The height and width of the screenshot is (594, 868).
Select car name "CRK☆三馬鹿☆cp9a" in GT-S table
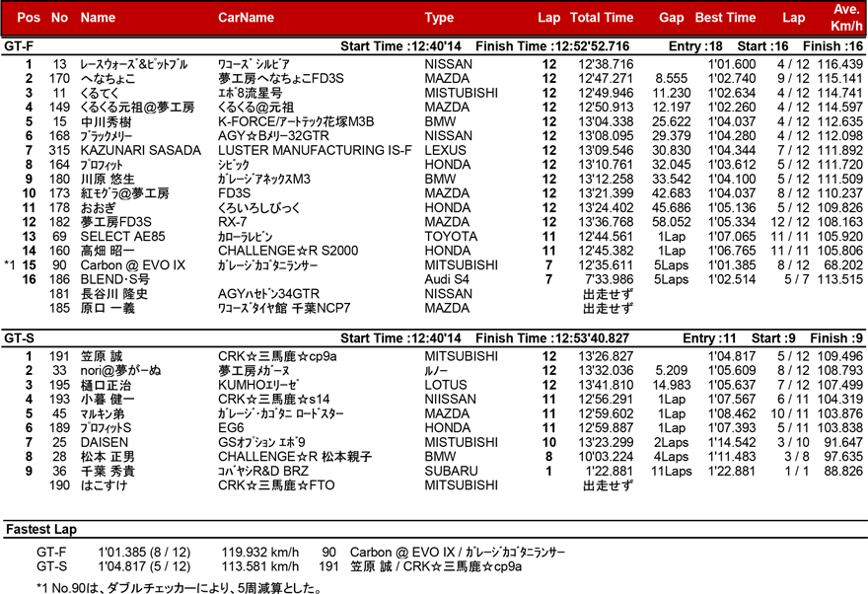click(277, 356)
